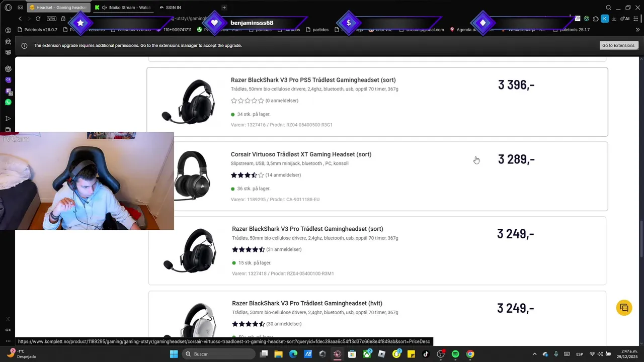Open the tab search magnifier
Viewport: 644px width, 362px height.
coord(608,8)
